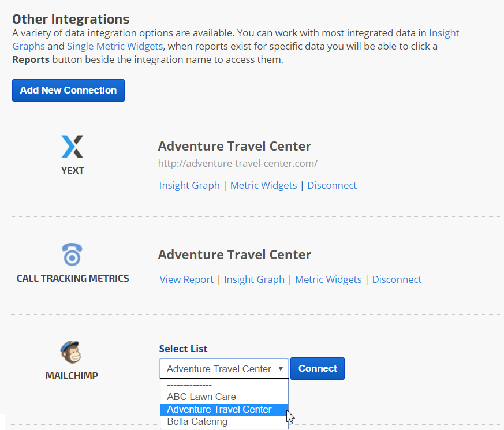Open Metric Widgets link under Yext

tap(263, 185)
